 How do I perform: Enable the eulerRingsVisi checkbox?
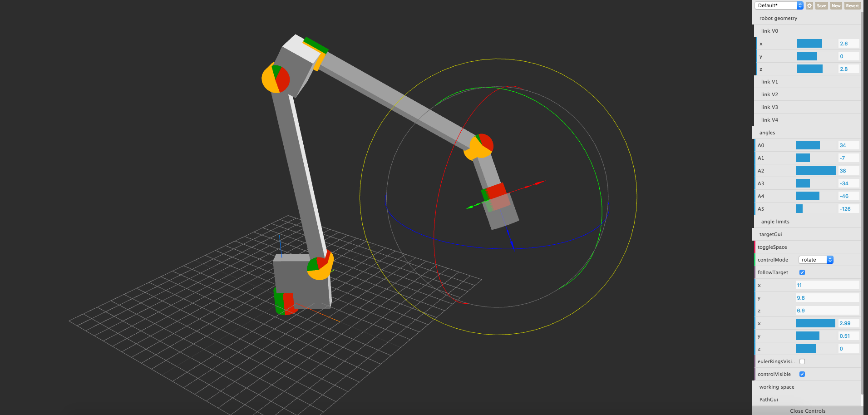point(802,361)
